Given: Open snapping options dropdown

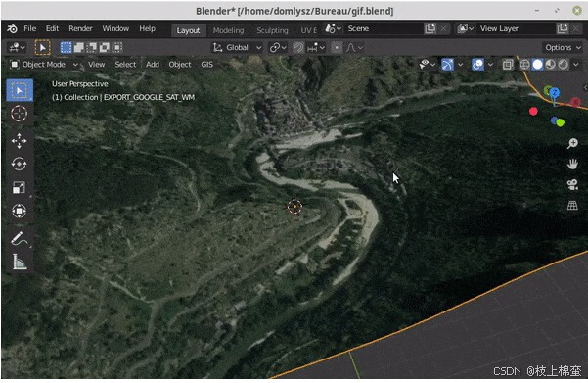Looking at the screenshot, I should [316, 48].
